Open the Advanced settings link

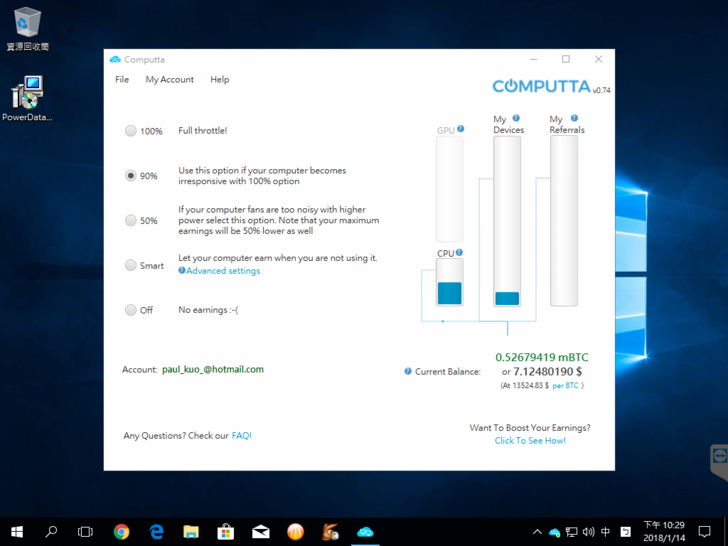tap(222, 271)
